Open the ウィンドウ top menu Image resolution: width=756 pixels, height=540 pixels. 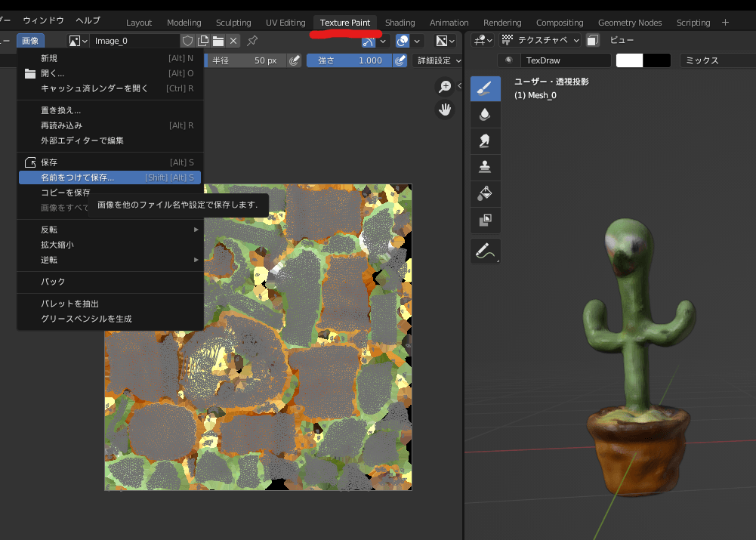43,20
